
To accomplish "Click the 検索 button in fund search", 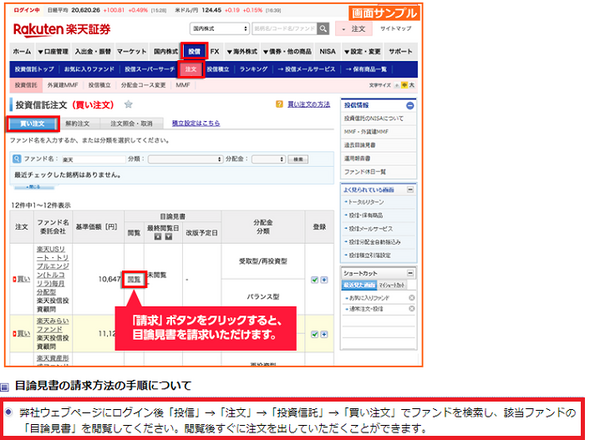I will (298, 159).
